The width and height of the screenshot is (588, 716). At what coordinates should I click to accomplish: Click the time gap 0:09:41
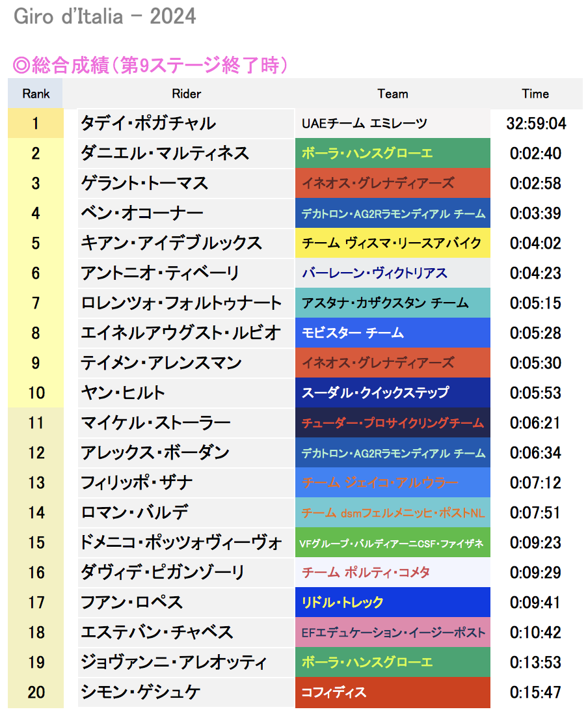pyautogui.click(x=536, y=602)
